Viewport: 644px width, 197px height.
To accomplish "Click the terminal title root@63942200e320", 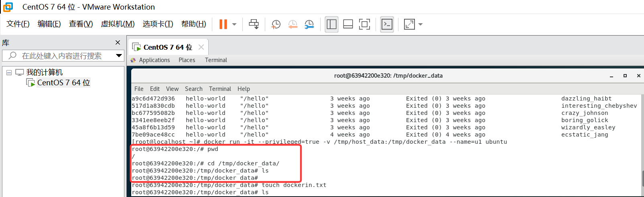I will tap(388, 76).
